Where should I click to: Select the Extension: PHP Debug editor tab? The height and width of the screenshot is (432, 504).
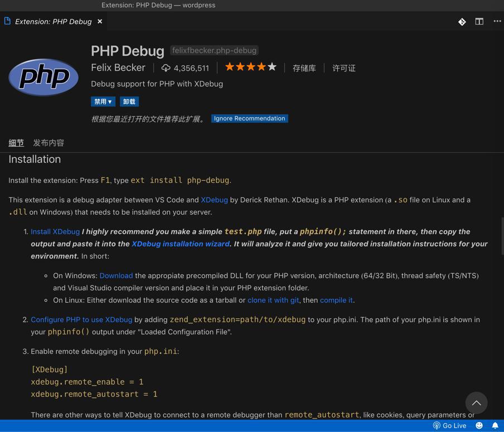click(54, 21)
